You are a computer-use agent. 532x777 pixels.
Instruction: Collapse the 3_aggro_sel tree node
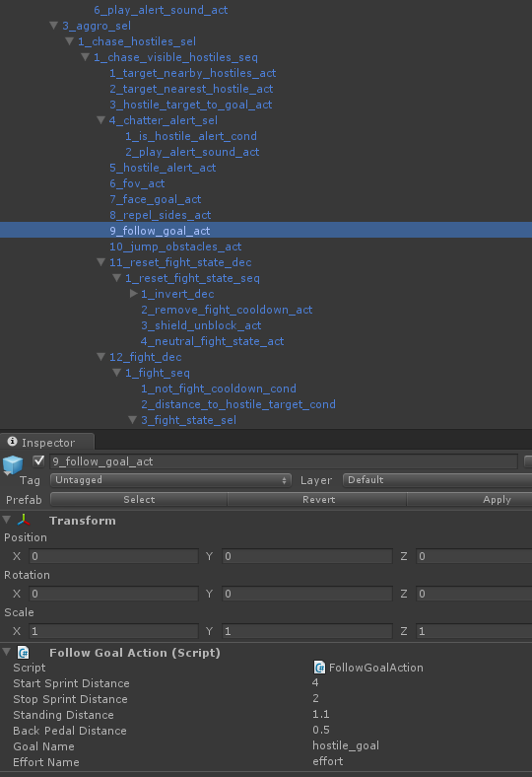point(54,26)
